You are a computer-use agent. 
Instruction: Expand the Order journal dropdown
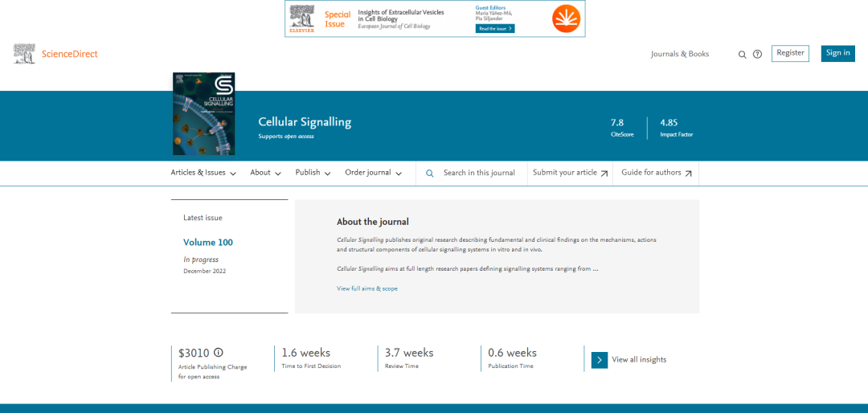click(373, 173)
